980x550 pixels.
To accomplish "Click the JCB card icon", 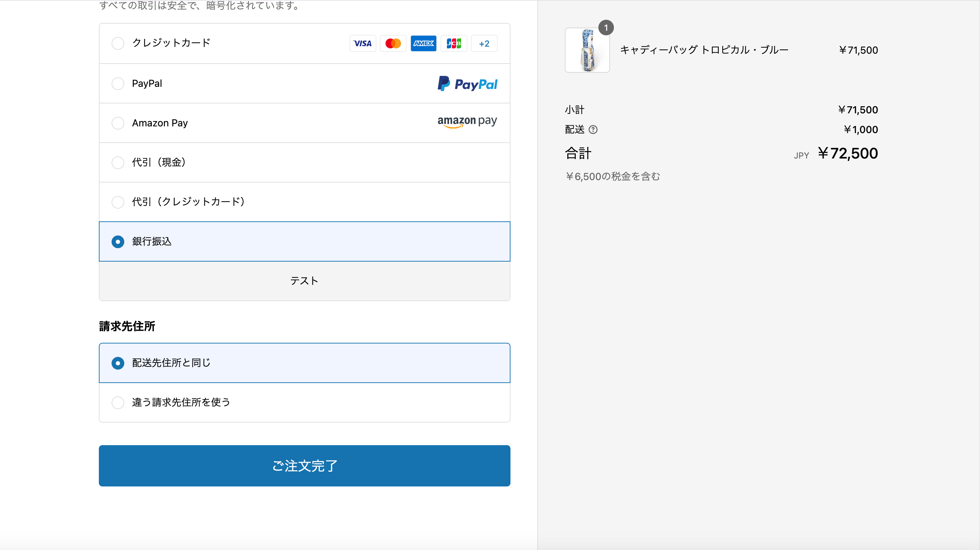I will pos(454,43).
